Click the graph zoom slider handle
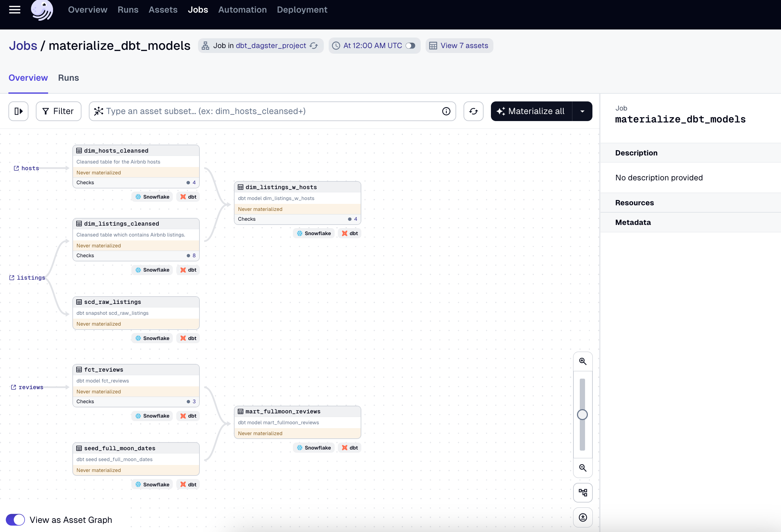 pyautogui.click(x=582, y=415)
